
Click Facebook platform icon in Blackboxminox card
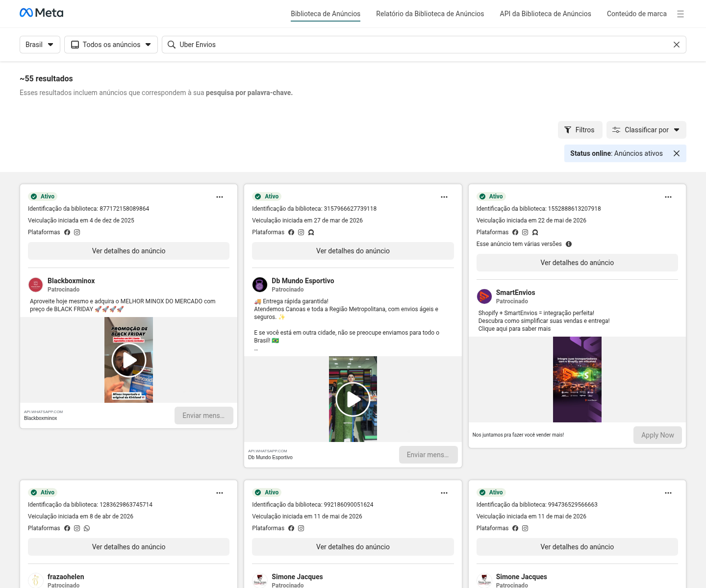coord(67,232)
